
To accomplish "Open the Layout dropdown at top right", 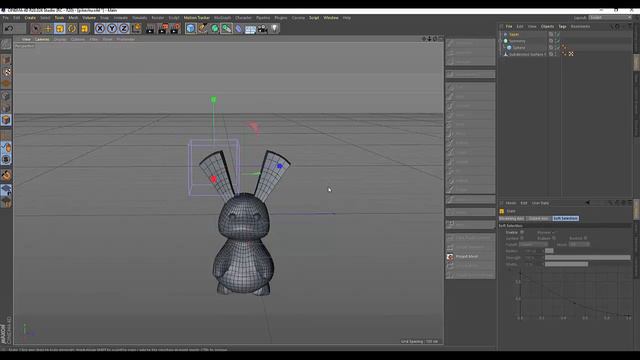I will (x=610, y=18).
